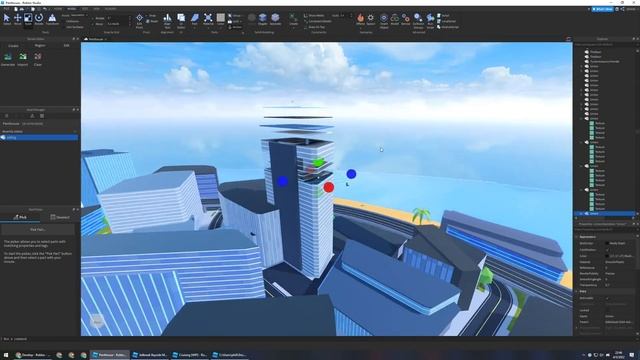Image resolution: width=640 pixels, height=360 pixels.
Task: Insert a ModuleScript
Action: [x=447, y=27]
